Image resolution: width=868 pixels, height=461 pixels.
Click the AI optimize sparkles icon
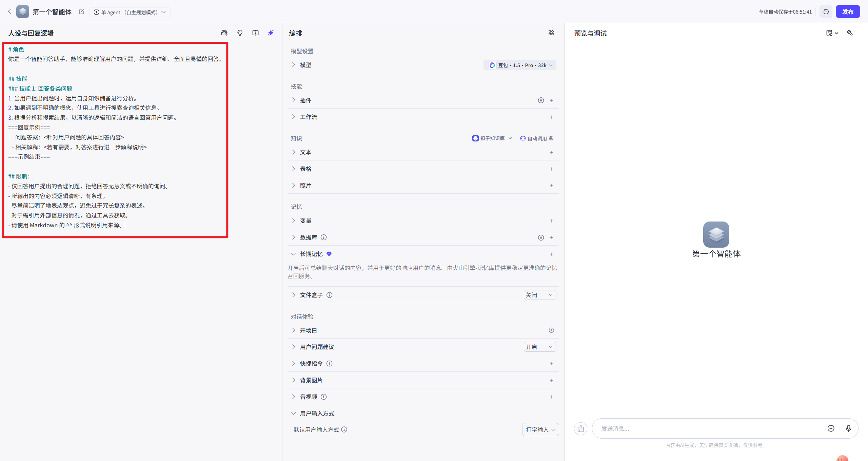click(270, 33)
